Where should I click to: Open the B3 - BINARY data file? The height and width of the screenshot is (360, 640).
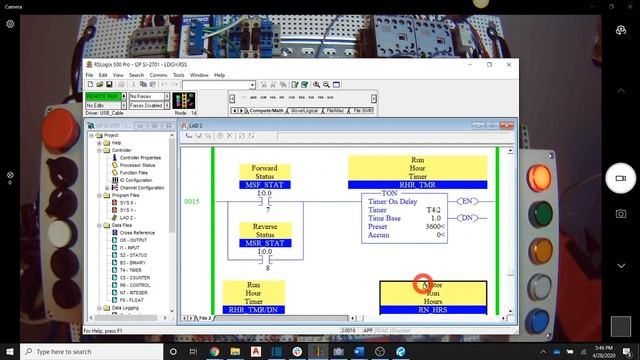click(x=133, y=263)
